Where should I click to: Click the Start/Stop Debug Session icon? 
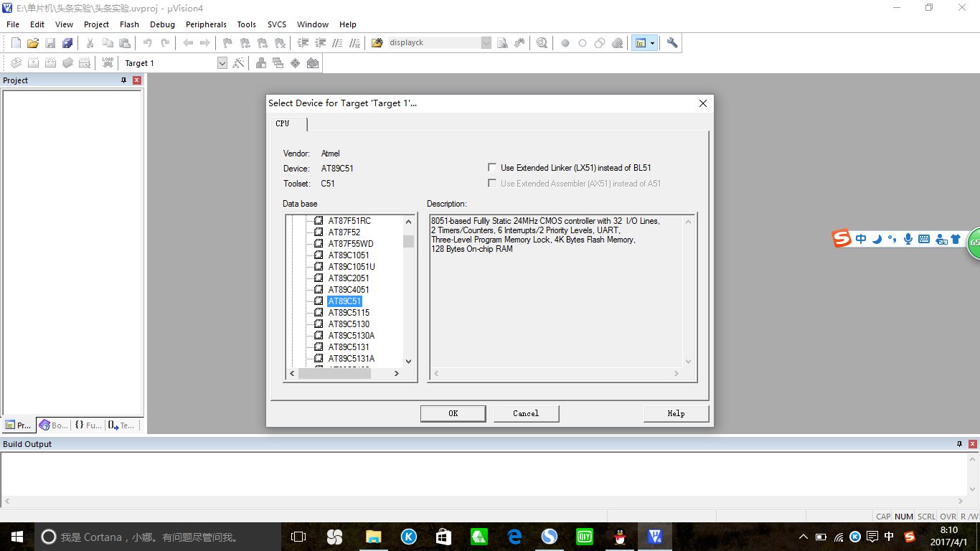coord(542,43)
